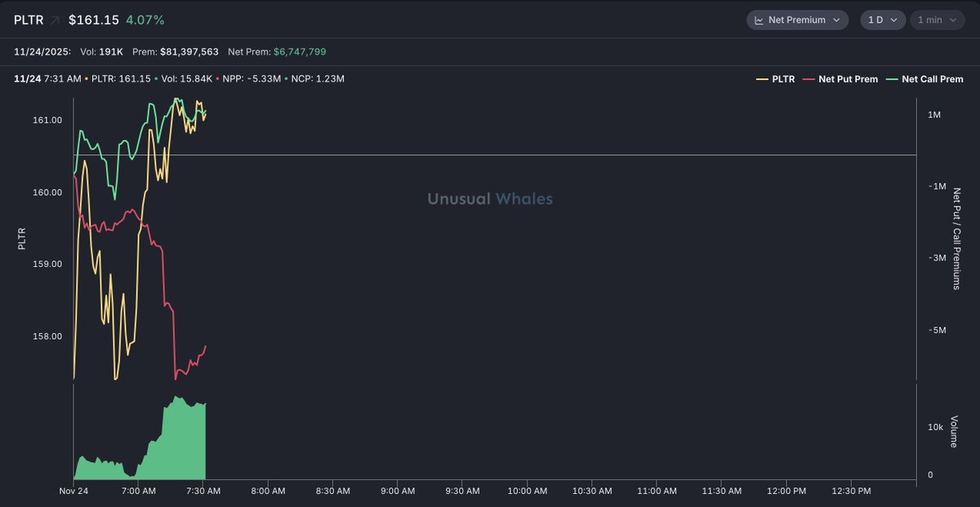The height and width of the screenshot is (507, 980).
Task: Click the $161.15 price in header
Action: tap(93, 20)
